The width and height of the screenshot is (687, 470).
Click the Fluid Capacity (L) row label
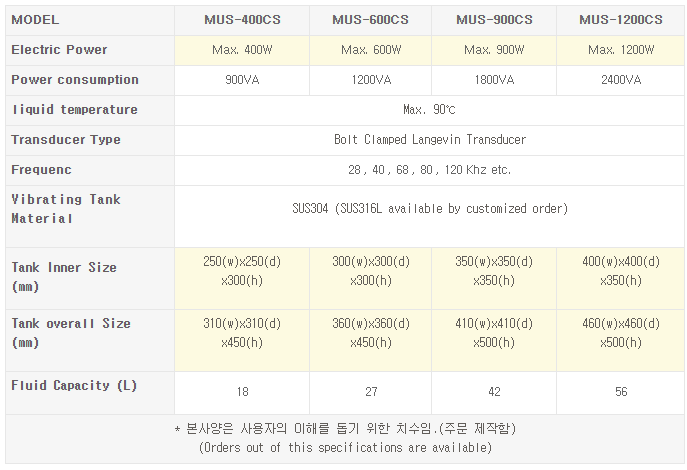[x=74, y=385]
